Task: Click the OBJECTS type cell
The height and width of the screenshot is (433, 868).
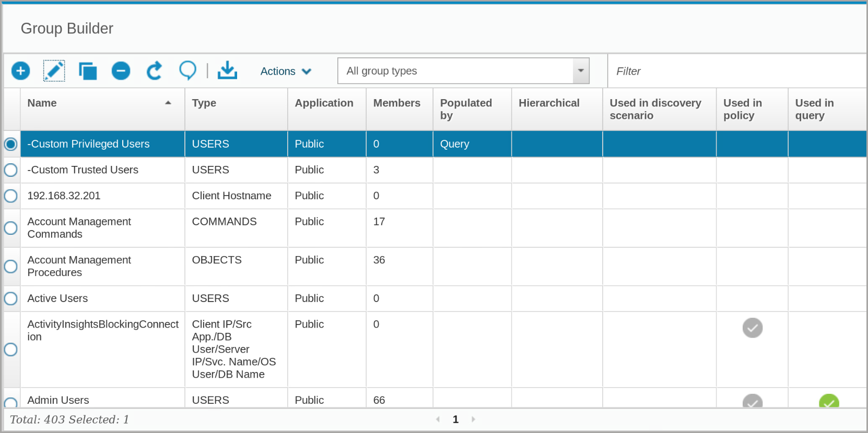Action: (236, 267)
